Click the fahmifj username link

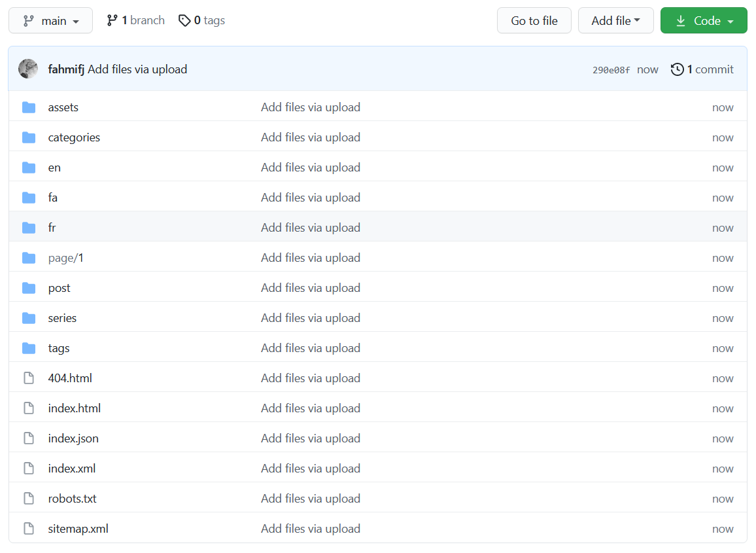tap(66, 69)
